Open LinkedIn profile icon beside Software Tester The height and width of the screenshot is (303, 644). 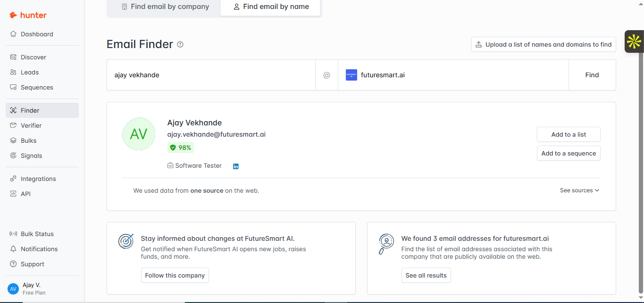pyautogui.click(x=236, y=166)
